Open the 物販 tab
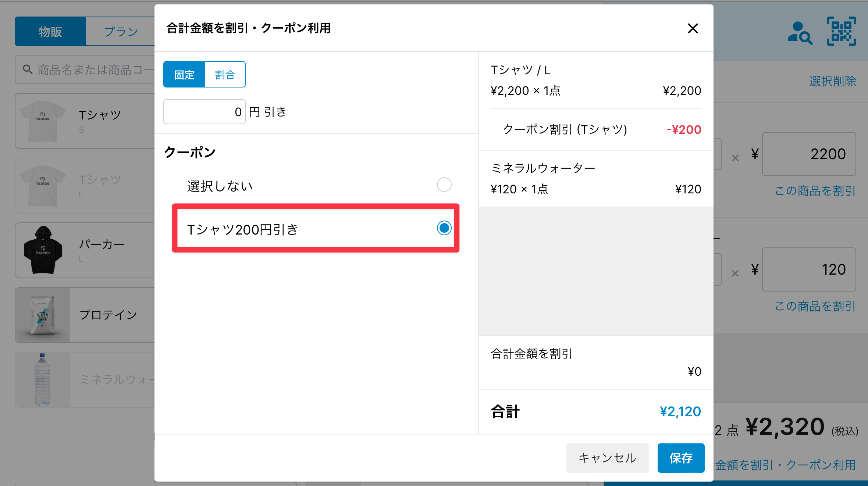 tap(50, 32)
